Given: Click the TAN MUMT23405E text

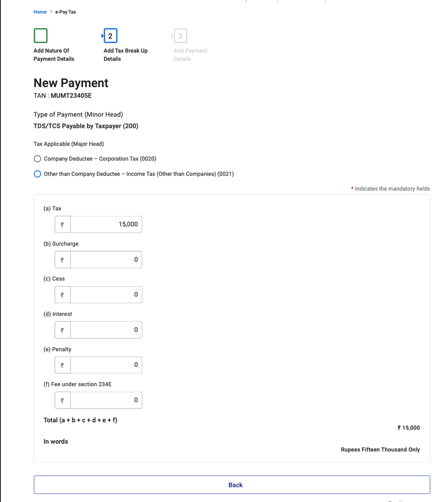Looking at the screenshot, I should click(x=62, y=96).
